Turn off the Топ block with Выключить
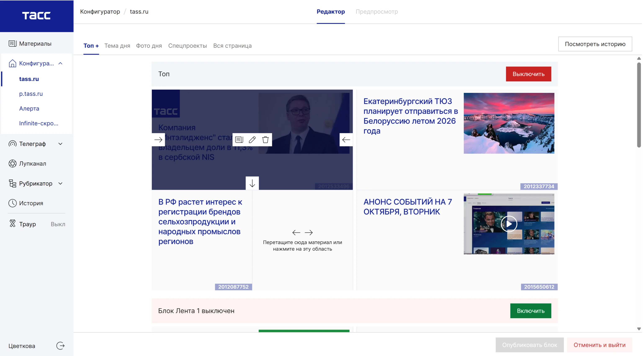This screenshot has height=356, width=644. point(528,74)
